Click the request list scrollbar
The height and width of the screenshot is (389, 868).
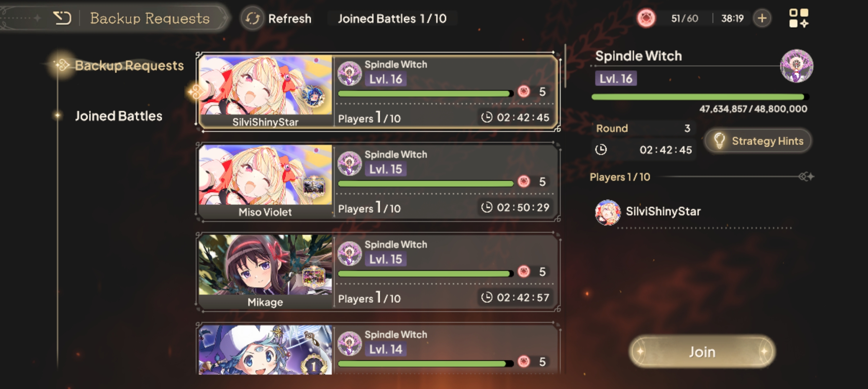click(565, 66)
